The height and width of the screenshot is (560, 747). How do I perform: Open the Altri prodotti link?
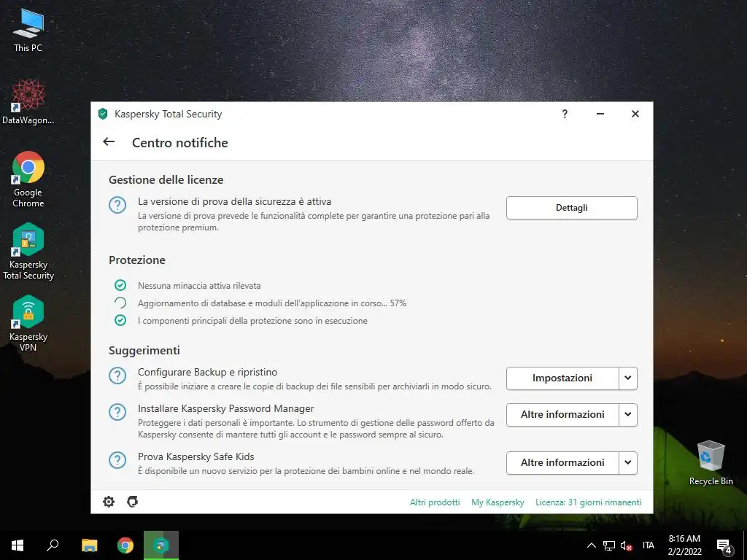(x=435, y=502)
